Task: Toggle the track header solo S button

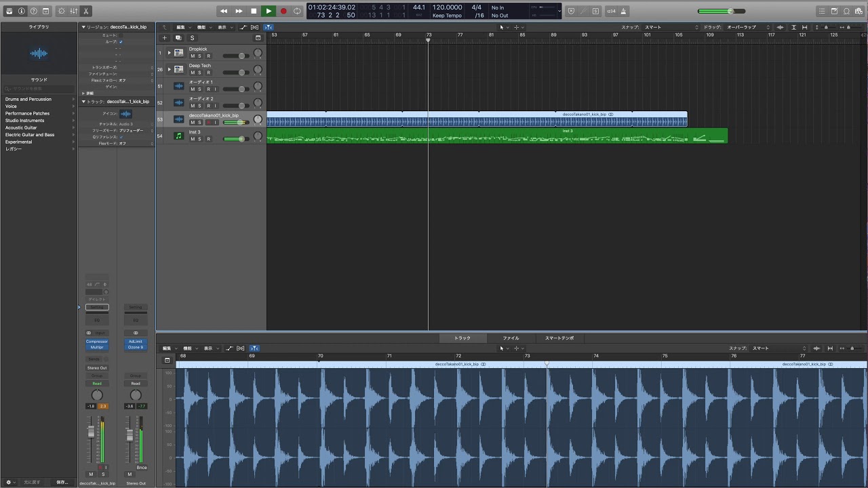Action: 192,38
